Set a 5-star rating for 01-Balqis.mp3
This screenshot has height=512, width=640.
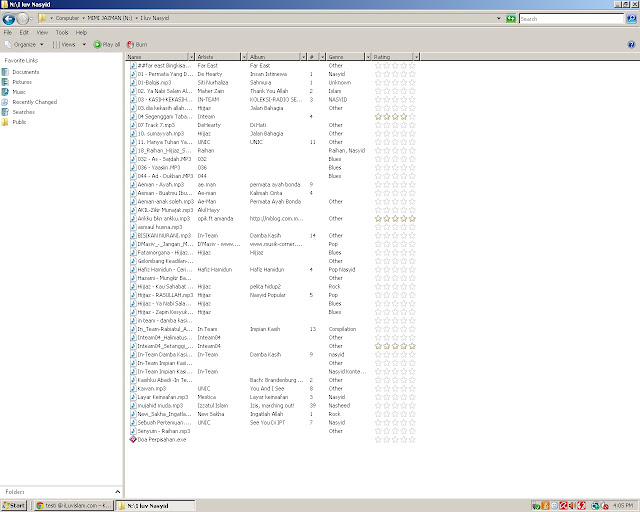tap(412, 82)
